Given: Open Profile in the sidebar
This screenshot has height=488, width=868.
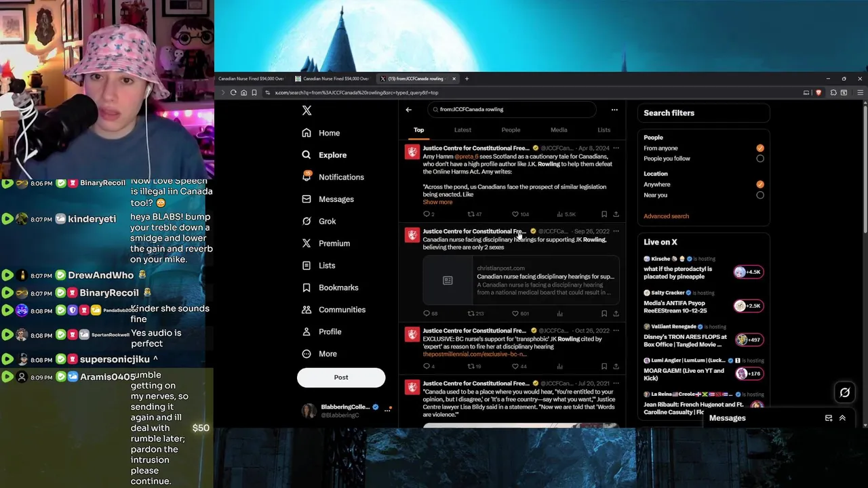Looking at the screenshot, I should [x=321, y=331].
